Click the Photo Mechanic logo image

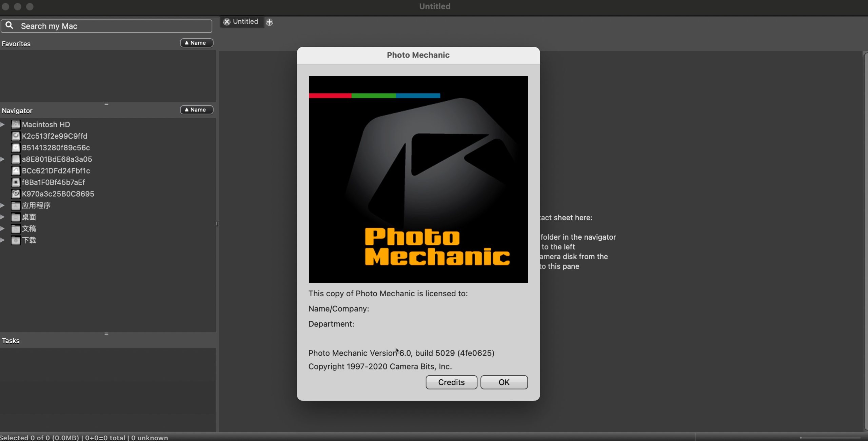(x=418, y=179)
